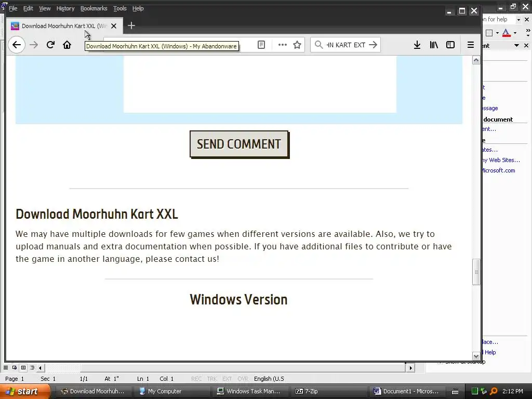Open the library bookshelf icon
532x399 pixels.
[x=434, y=45]
